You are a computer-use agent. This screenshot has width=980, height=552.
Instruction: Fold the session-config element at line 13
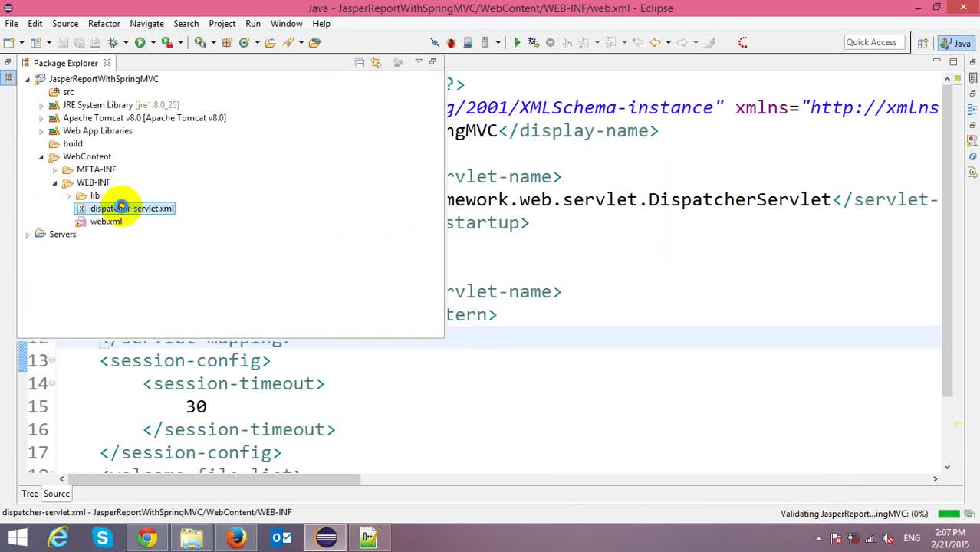(52, 360)
